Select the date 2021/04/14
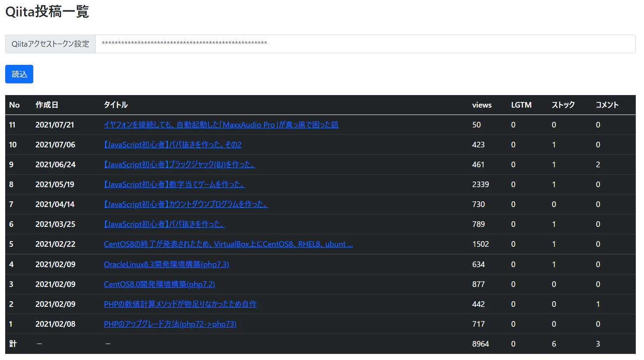The width and height of the screenshot is (644, 360). coord(55,204)
